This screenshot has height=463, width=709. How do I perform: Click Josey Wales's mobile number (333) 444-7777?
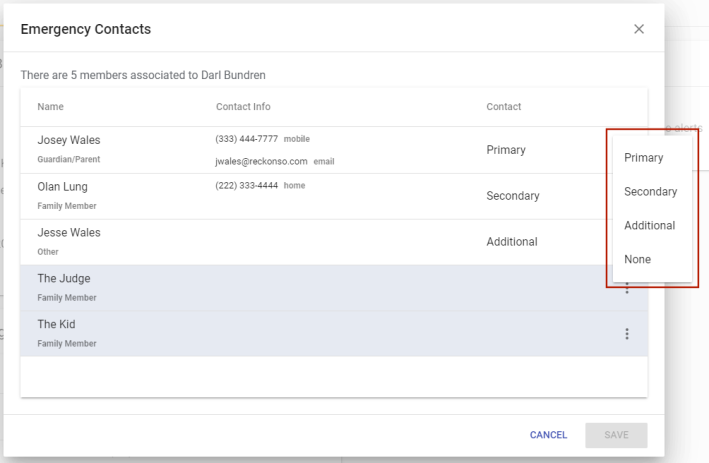pos(246,139)
